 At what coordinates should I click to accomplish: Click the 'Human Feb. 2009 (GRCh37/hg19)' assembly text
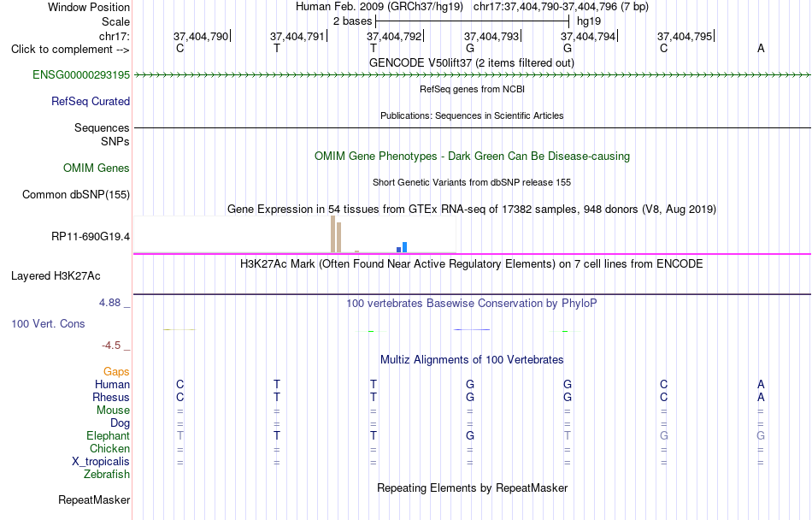pyautogui.click(x=379, y=7)
